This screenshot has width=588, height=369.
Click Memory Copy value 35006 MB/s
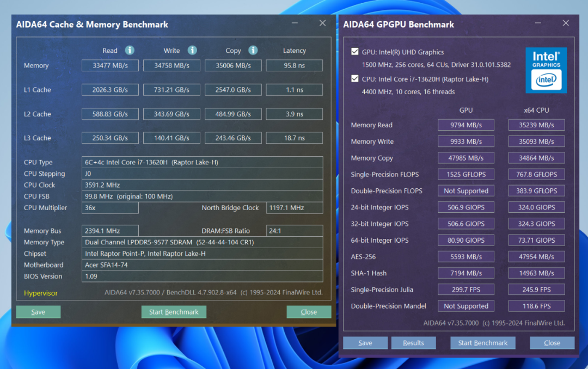tap(233, 66)
